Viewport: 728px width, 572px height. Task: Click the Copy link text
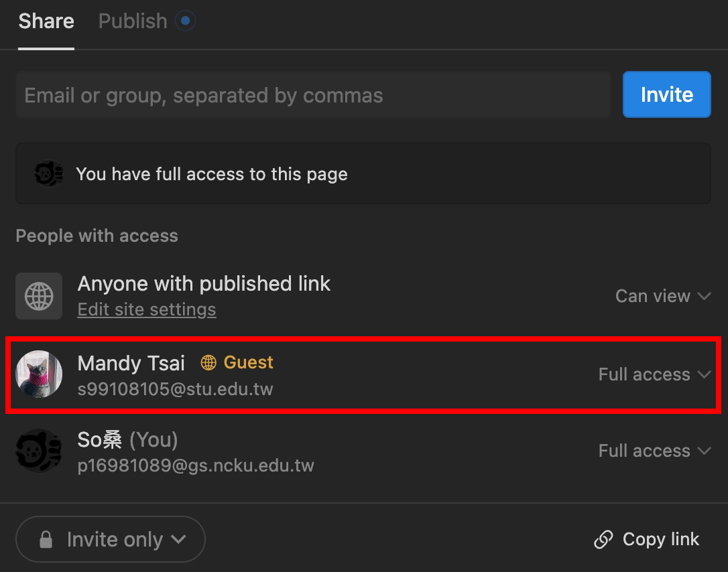point(660,539)
